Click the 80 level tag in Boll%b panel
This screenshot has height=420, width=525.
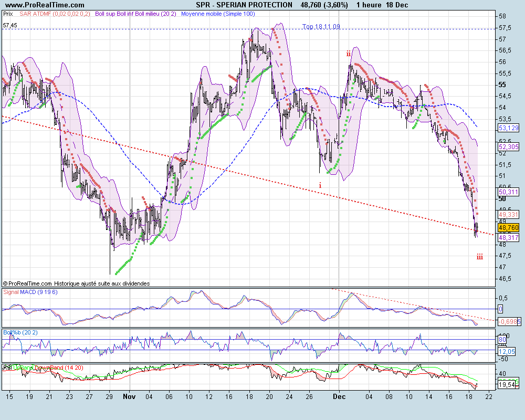pos(502,340)
